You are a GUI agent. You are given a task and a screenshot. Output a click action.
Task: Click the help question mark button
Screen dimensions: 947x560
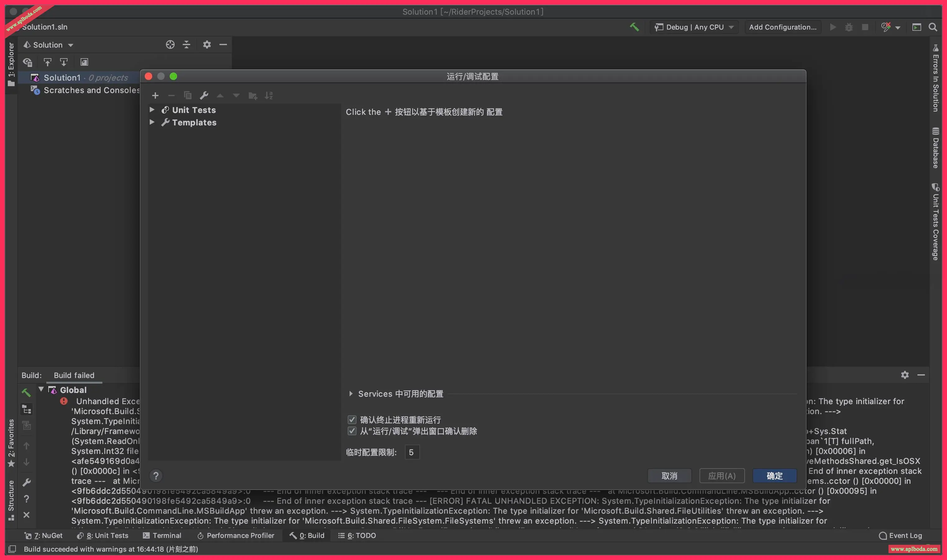(156, 475)
